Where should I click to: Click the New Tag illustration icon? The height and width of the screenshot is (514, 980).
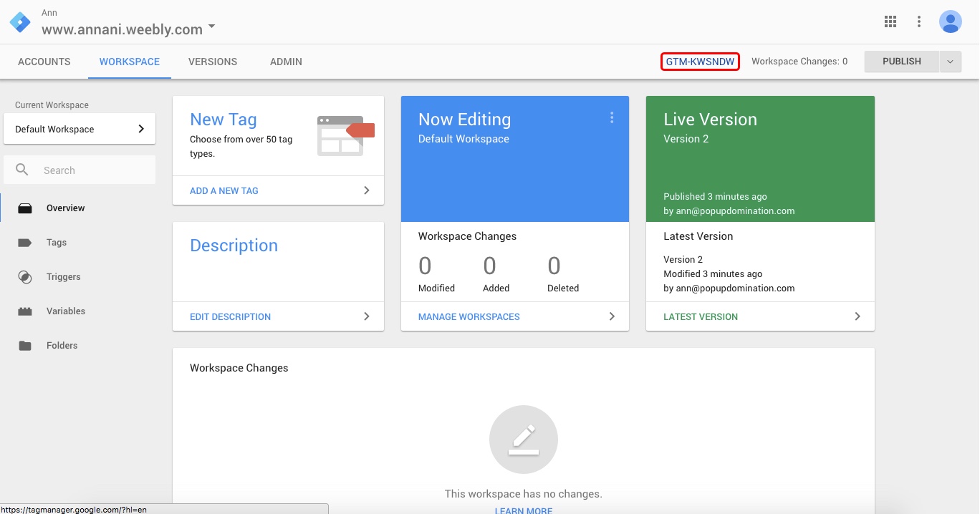[346, 135]
